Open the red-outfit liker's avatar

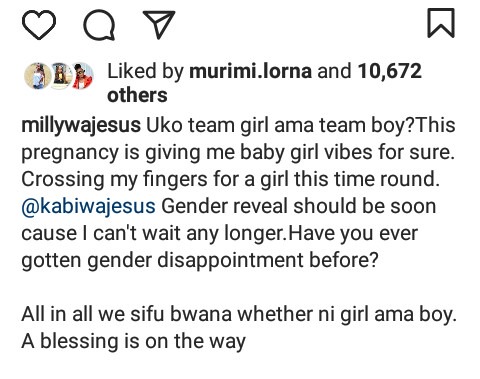click(82, 76)
